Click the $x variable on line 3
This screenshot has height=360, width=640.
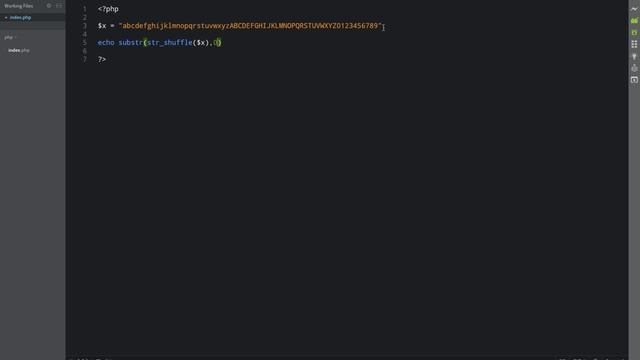tap(102, 26)
